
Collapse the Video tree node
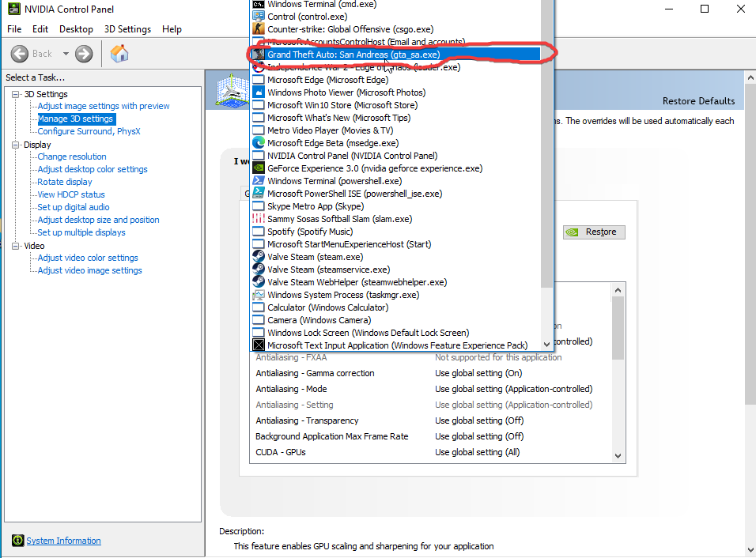click(x=16, y=246)
